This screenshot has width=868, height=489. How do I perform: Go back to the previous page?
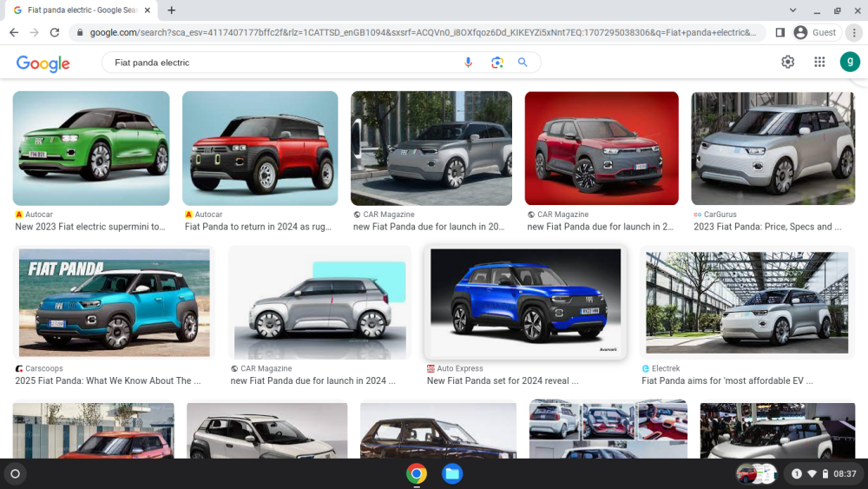pos(14,33)
